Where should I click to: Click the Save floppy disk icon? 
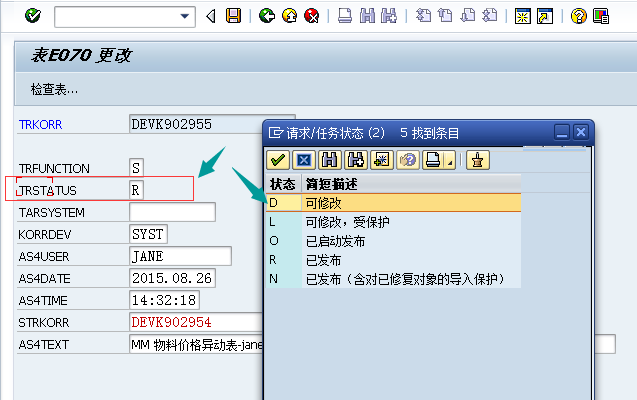tap(234, 16)
